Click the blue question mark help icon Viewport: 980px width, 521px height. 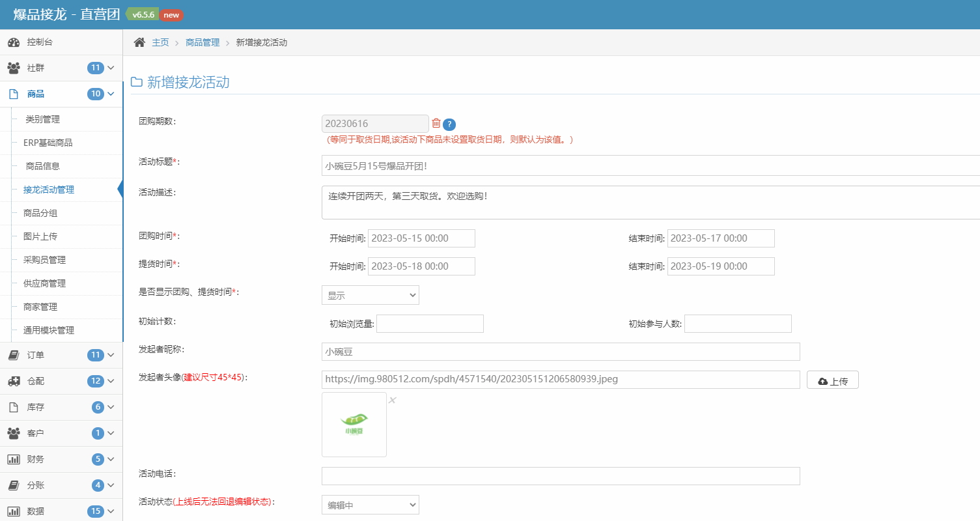[x=449, y=124]
